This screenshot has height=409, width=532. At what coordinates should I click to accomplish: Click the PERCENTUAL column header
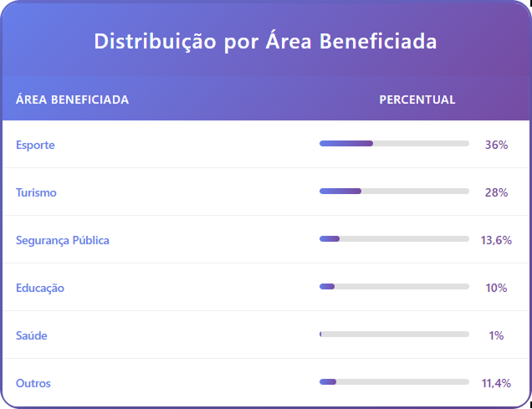click(417, 100)
